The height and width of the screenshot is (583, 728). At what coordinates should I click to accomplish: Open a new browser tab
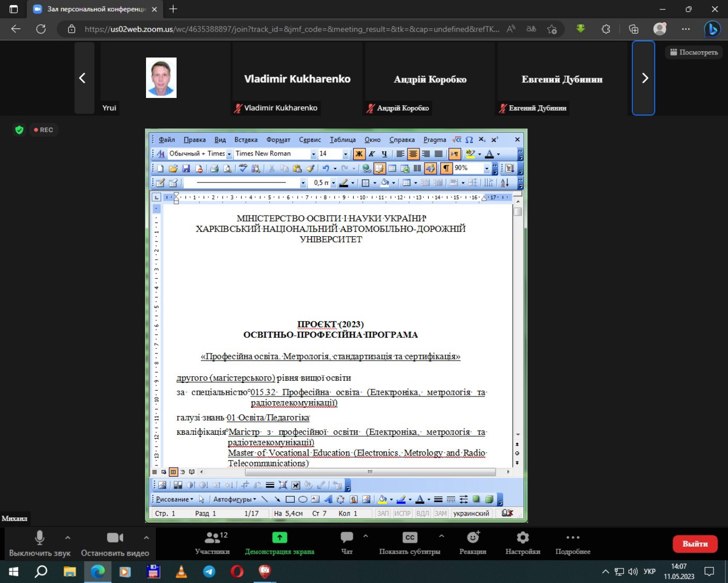[x=173, y=9]
